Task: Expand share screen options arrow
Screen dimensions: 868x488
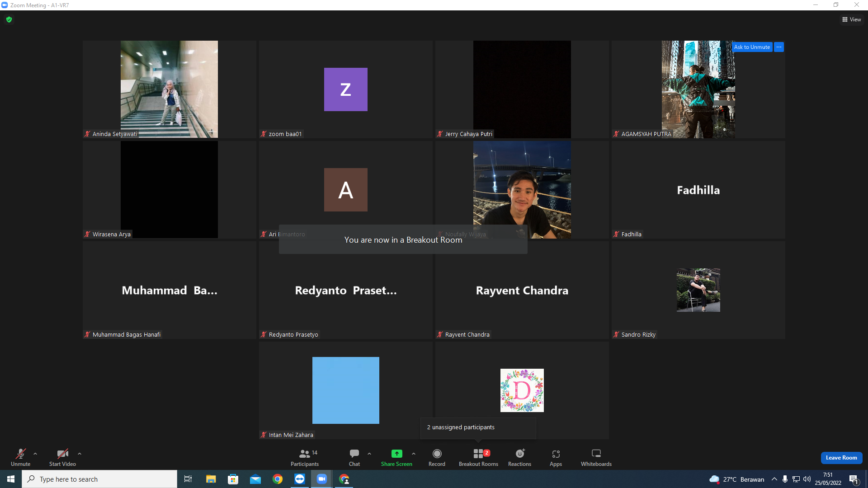Action: coord(414,454)
